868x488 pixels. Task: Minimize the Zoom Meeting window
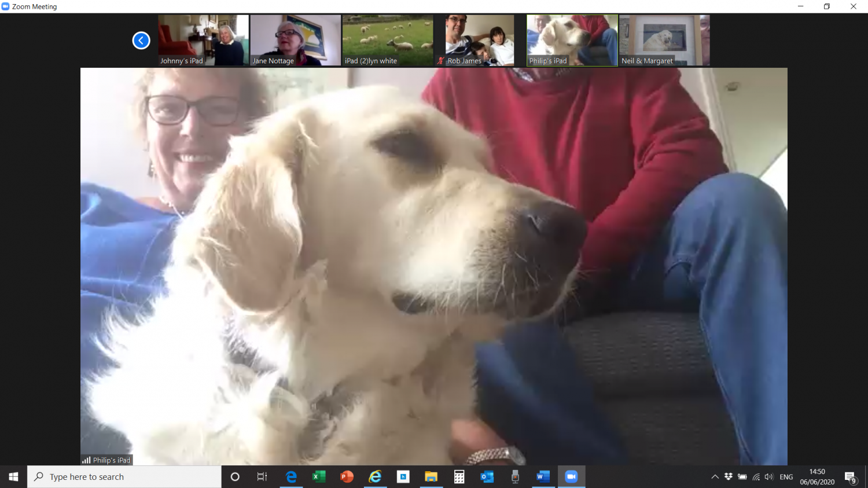(800, 6)
